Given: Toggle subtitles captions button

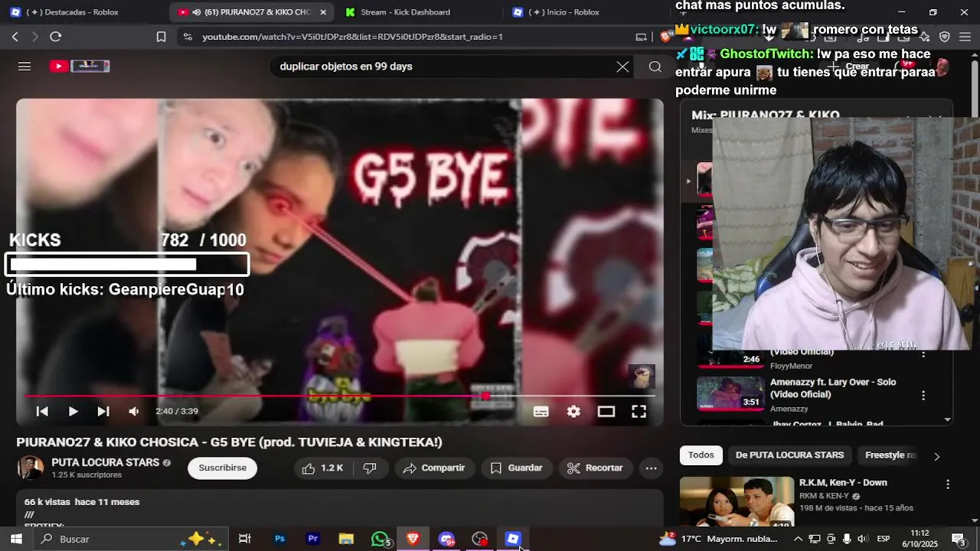Looking at the screenshot, I should point(541,412).
